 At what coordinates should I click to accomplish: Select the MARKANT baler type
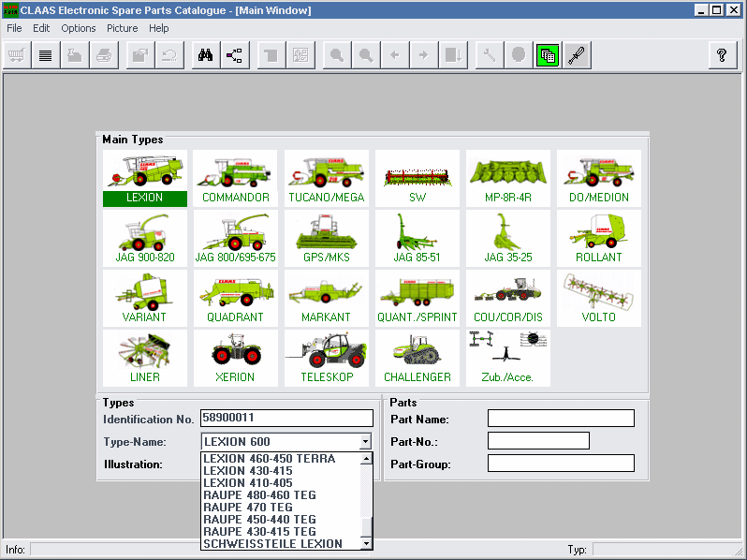click(327, 299)
